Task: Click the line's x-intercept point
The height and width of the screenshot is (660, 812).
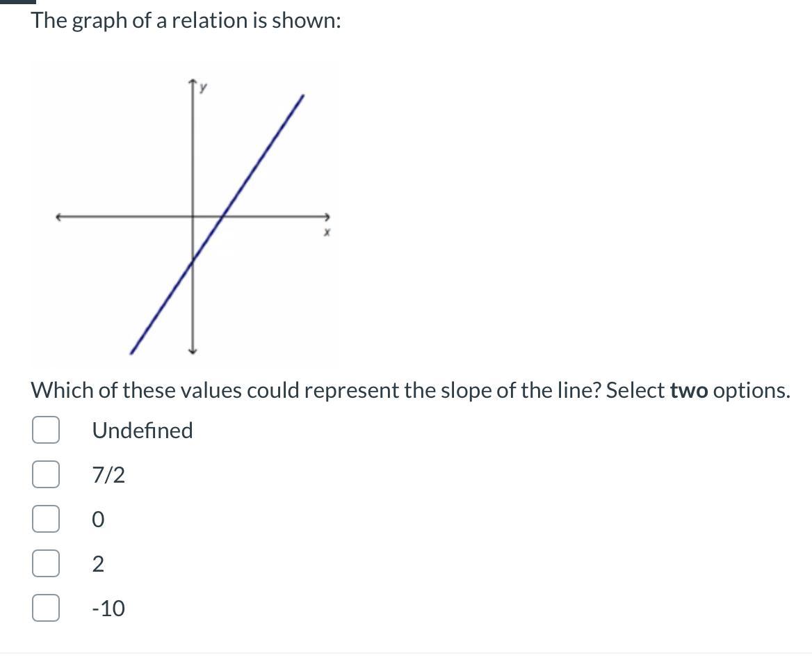Action: [x=221, y=216]
